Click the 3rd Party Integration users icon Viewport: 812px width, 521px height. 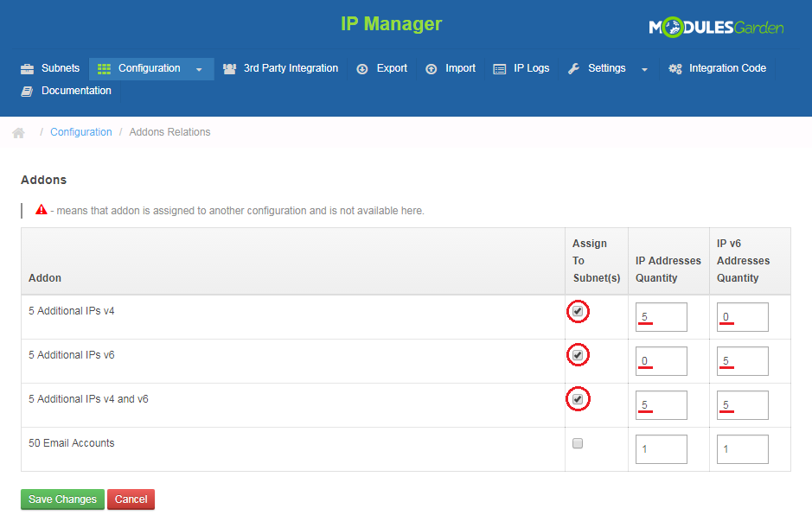point(229,69)
